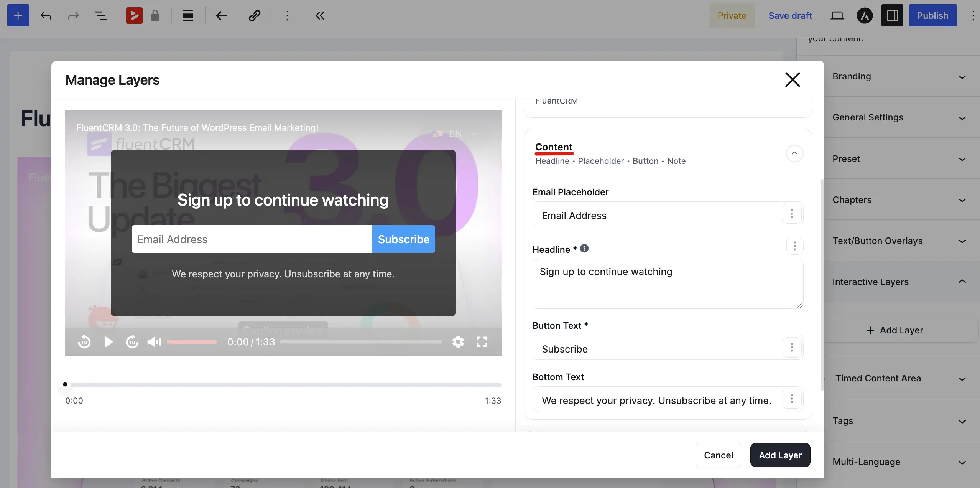Play the preview video
This screenshot has height=488, width=980.
pyautogui.click(x=109, y=342)
